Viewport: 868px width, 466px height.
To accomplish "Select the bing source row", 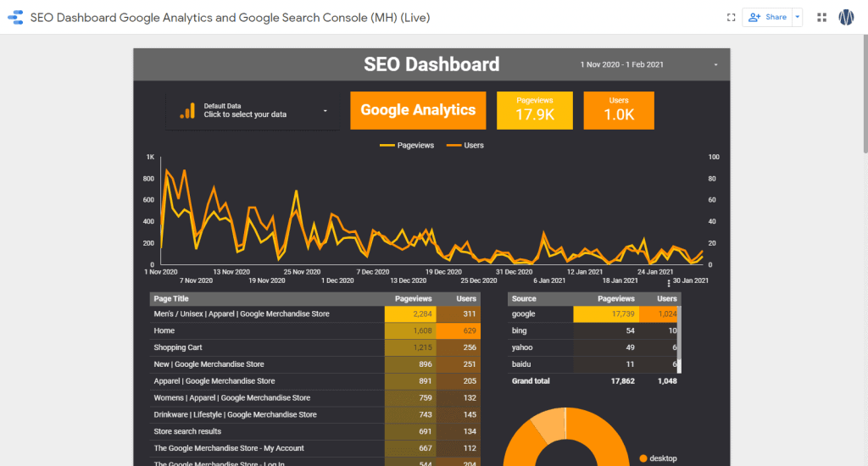I will pyautogui.click(x=593, y=331).
